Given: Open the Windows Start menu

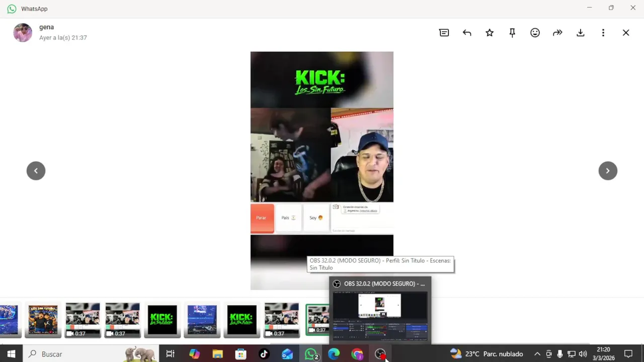Looking at the screenshot, I should 11,354.
